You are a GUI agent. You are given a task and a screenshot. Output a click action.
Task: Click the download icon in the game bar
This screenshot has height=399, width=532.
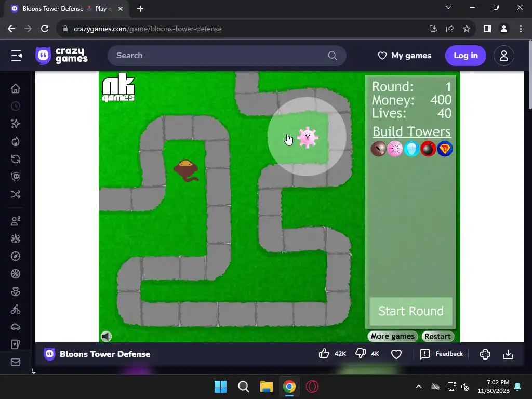[508, 354]
